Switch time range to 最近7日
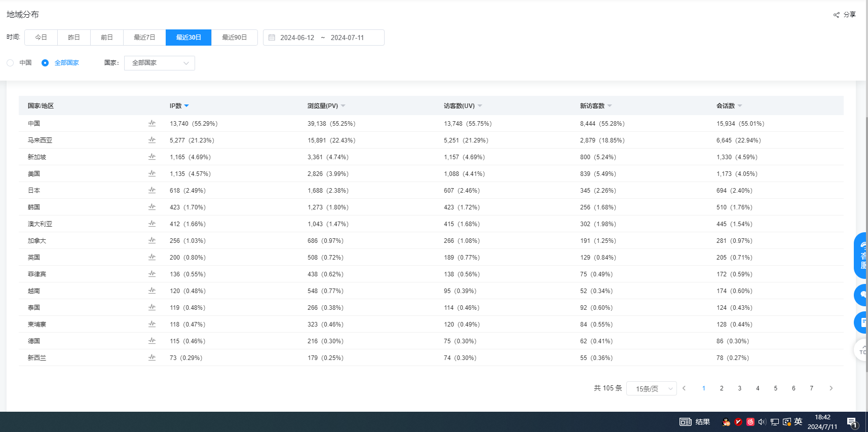 coord(144,38)
